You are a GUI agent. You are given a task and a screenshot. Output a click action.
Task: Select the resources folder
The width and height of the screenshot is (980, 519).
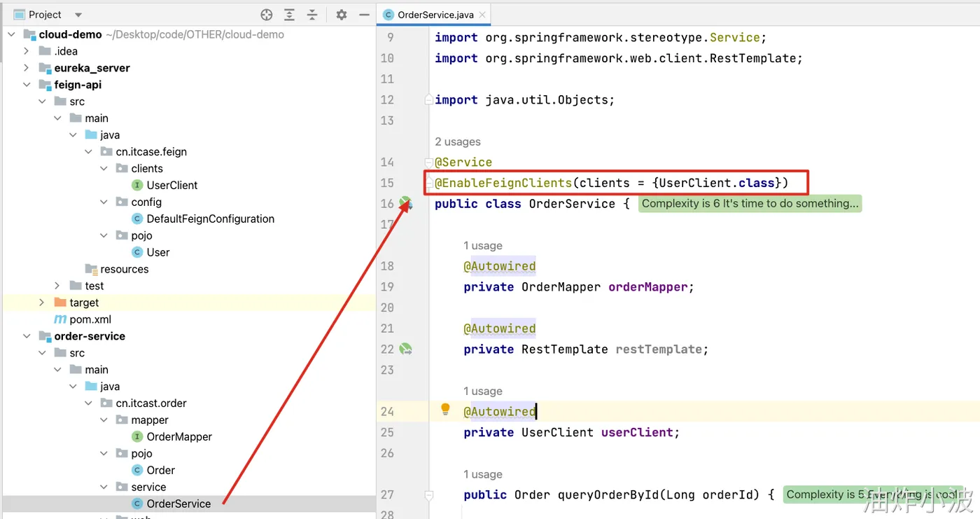[x=124, y=269]
